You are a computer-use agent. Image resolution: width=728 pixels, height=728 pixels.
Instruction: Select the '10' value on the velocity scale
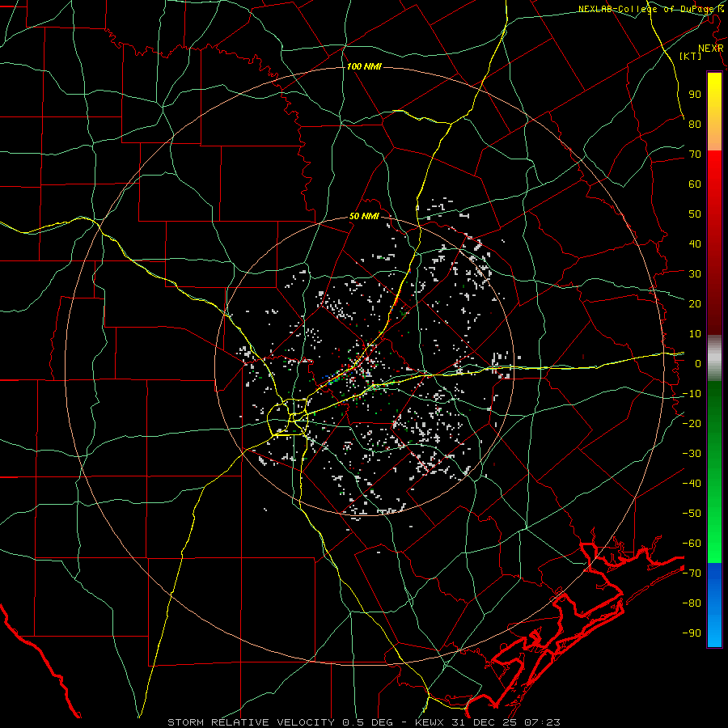[x=695, y=334]
